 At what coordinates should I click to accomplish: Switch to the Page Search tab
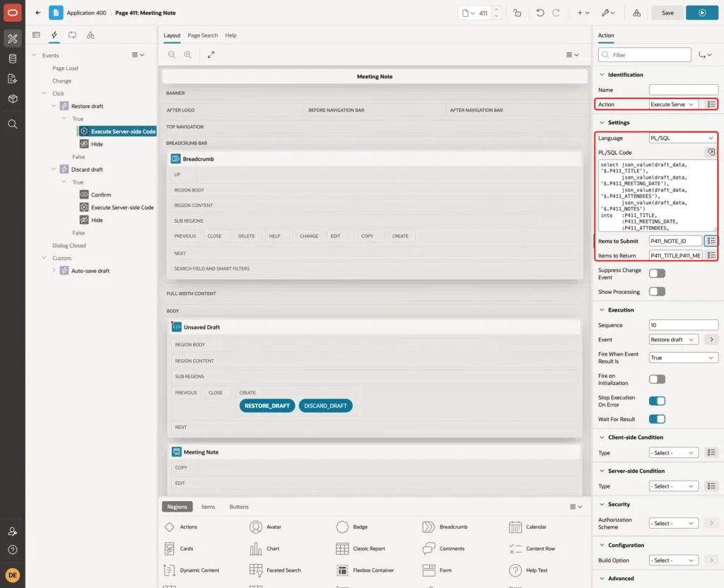pyautogui.click(x=203, y=35)
